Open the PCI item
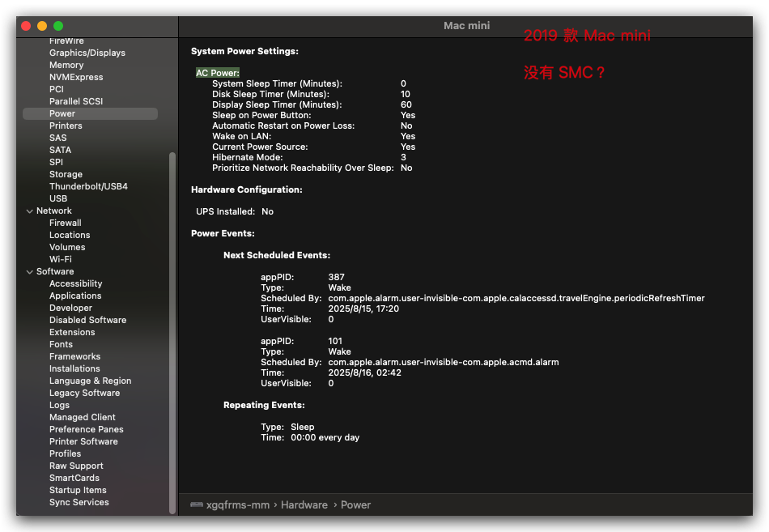 [x=57, y=89]
